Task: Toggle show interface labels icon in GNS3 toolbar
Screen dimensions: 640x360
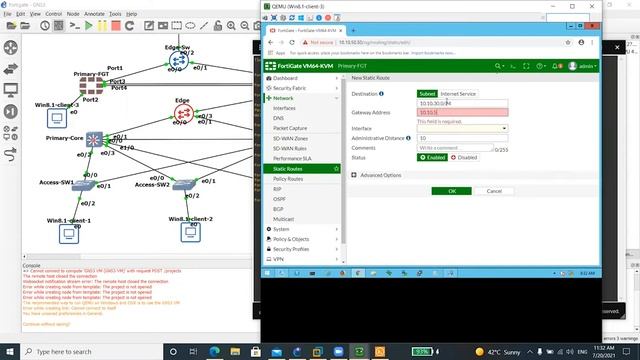Action: coord(59,26)
